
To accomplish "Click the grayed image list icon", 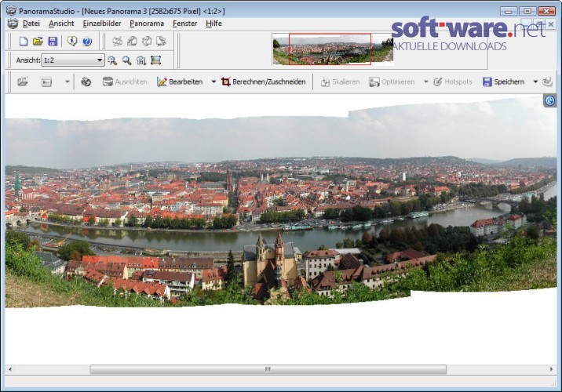I will (46, 82).
